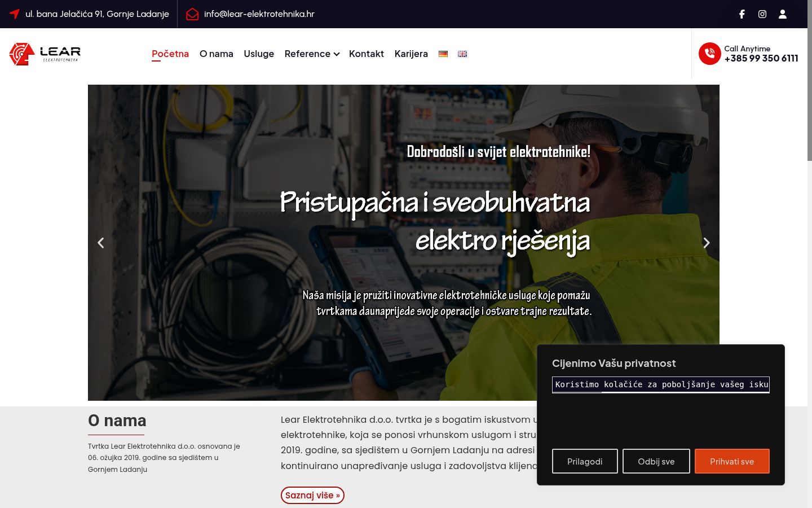Click the user account icon
This screenshot has width=812, height=508.
[783, 14]
